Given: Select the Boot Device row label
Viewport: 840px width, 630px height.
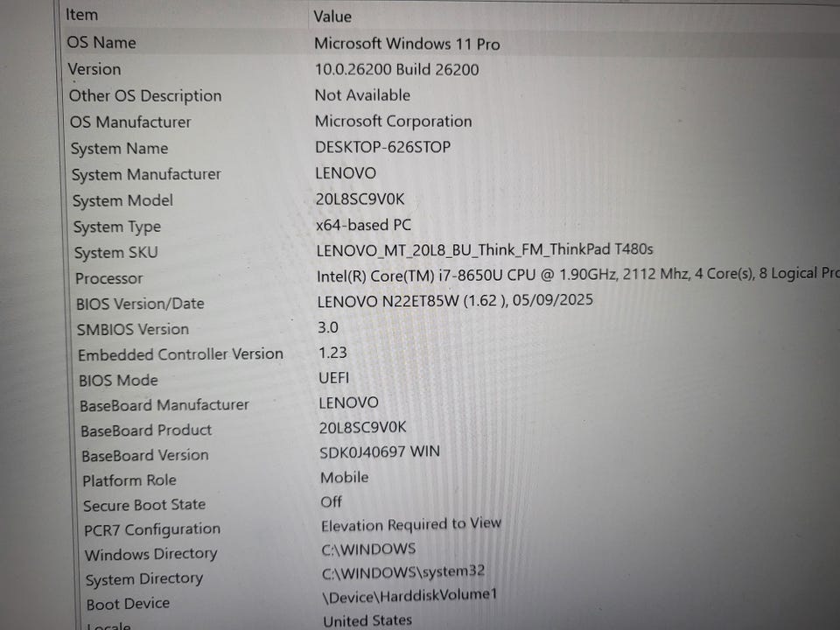Looking at the screenshot, I should coord(128,605).
